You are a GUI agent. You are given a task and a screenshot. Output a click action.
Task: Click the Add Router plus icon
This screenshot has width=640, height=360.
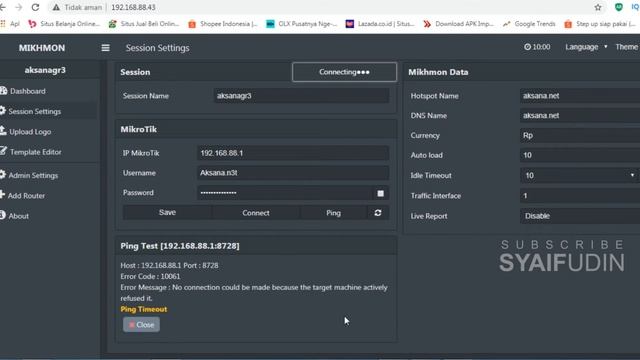point(2,195)
